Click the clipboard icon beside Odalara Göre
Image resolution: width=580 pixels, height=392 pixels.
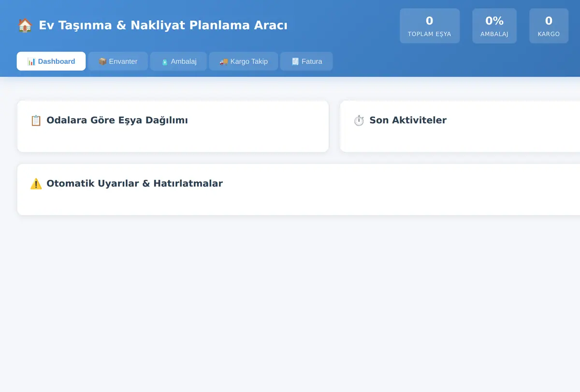coord(36,120)
